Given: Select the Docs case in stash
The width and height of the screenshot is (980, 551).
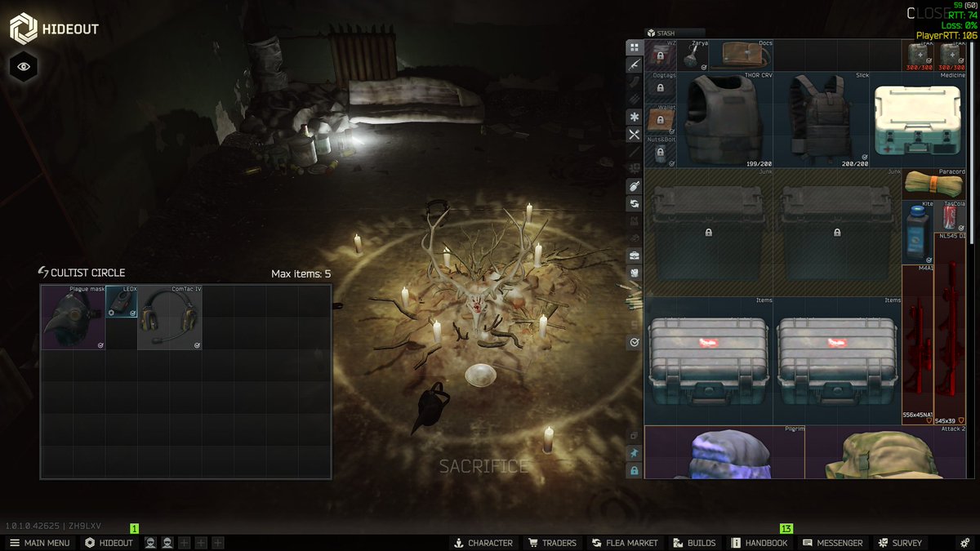Looking at the screenshot, I should pyautogui.click(x=741, y=56).
